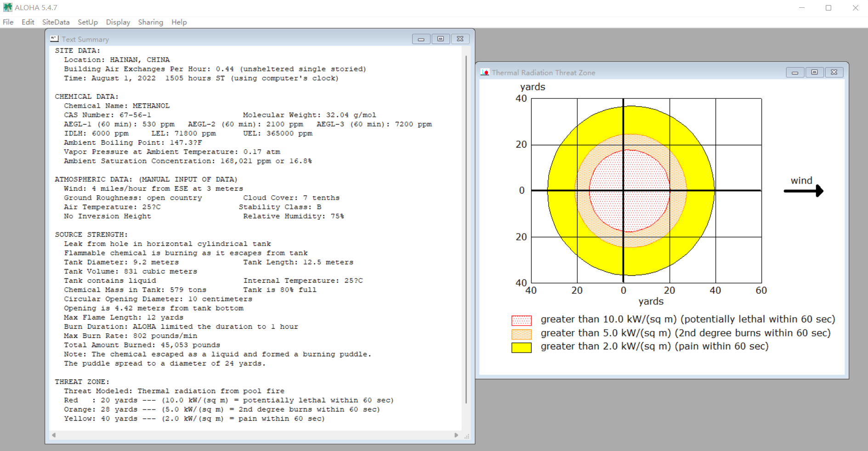Open the Edit menu
The height and width of the screenshot is (451, 868).
point(28,22)
